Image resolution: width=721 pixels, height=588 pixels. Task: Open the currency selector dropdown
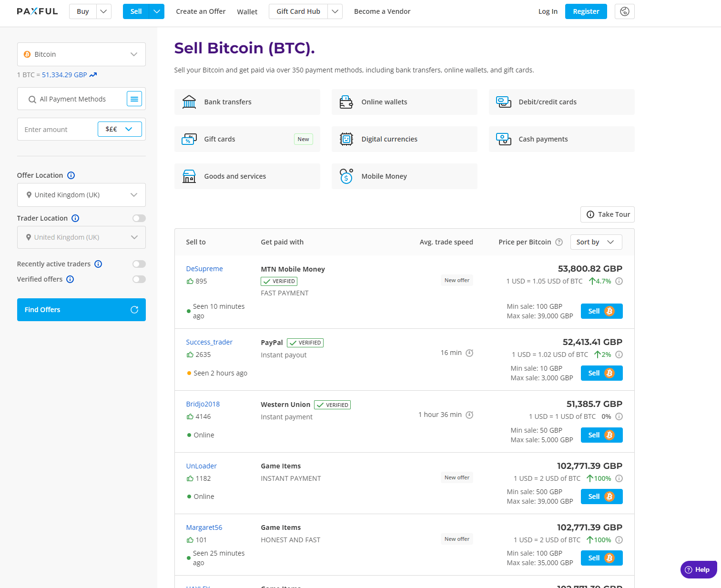click(120, 129)
